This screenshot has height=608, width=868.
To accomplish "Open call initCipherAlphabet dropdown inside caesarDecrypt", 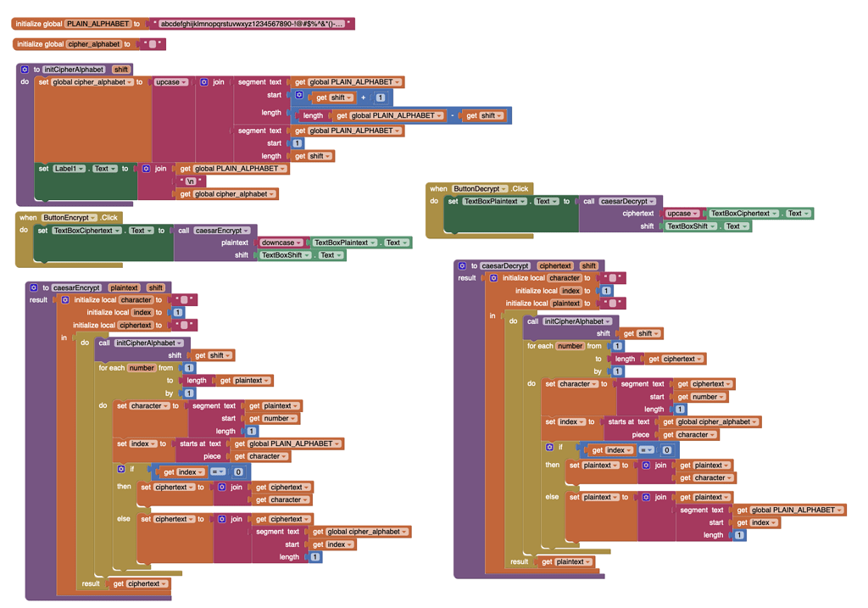I will [577, 321].
